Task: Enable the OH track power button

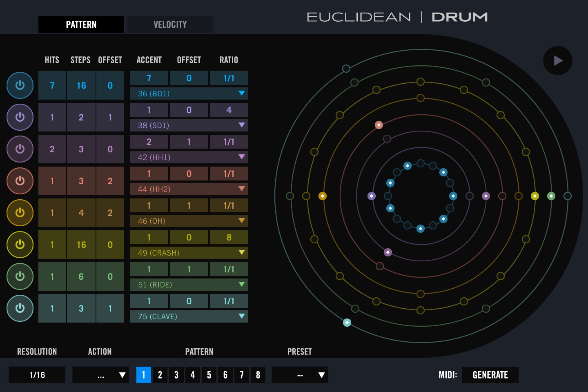Action: (20, 213)
